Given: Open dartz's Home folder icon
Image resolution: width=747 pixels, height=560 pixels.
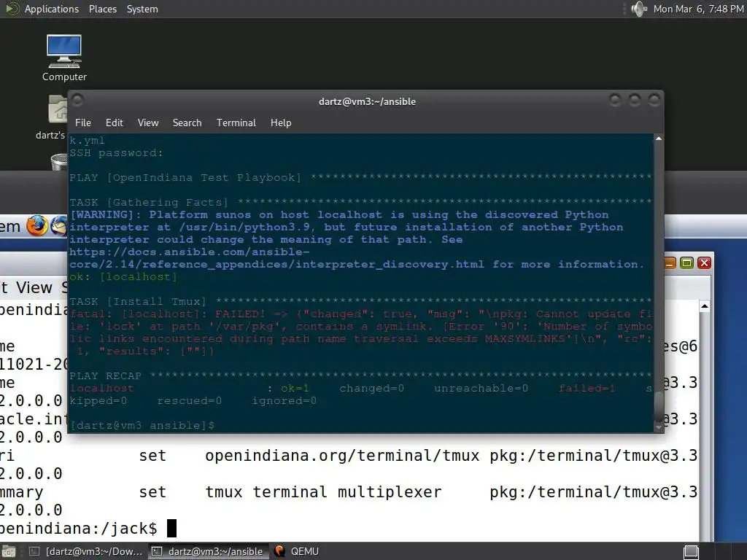Looking at the screenshot, I should [x=57, y=109].
